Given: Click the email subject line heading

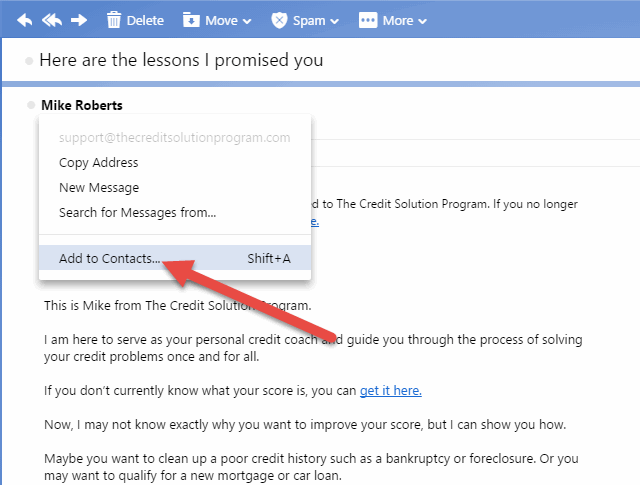Looking at the screenshot, I should [x=181, y=60].
